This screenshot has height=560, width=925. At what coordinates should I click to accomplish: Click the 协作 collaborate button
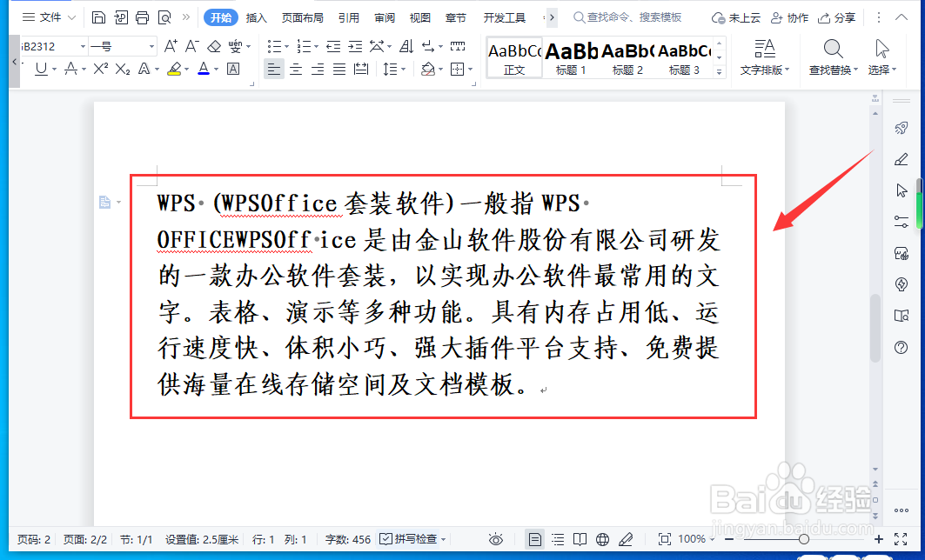(x=789, y=17)
